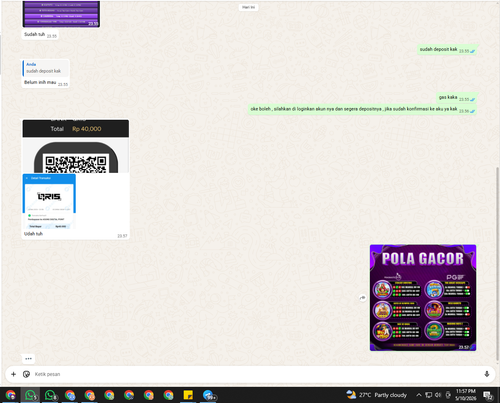500x403 pixels.
Task: Open the Telegram taskbar icon with 99+ badge
Action: tap(209, 395)
